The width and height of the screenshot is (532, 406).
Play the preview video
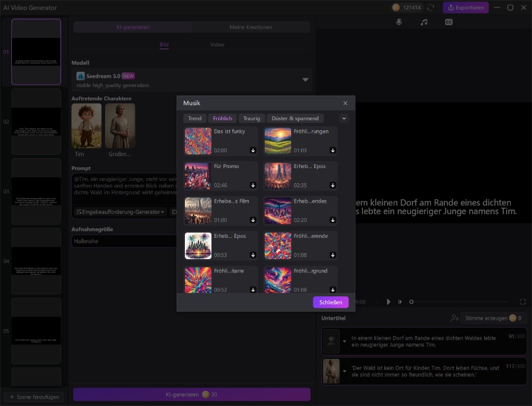click(388, 302)
